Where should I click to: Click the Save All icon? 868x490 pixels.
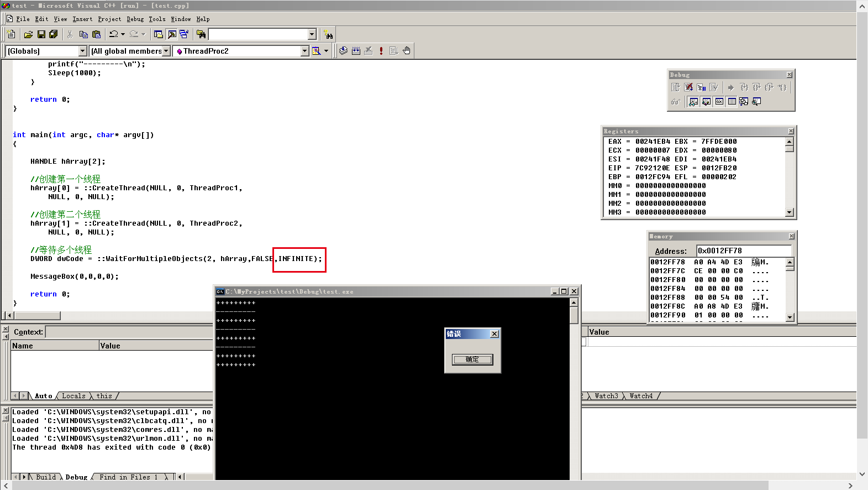coord(53,34)
